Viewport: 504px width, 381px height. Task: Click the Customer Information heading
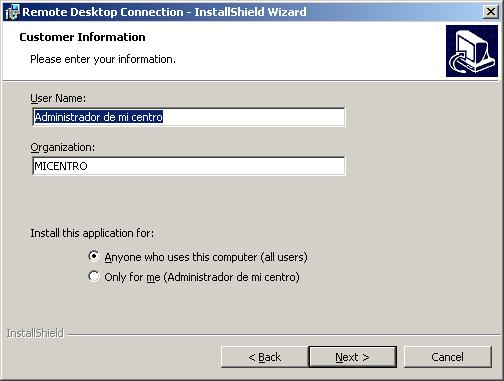[x=82, y=37]
